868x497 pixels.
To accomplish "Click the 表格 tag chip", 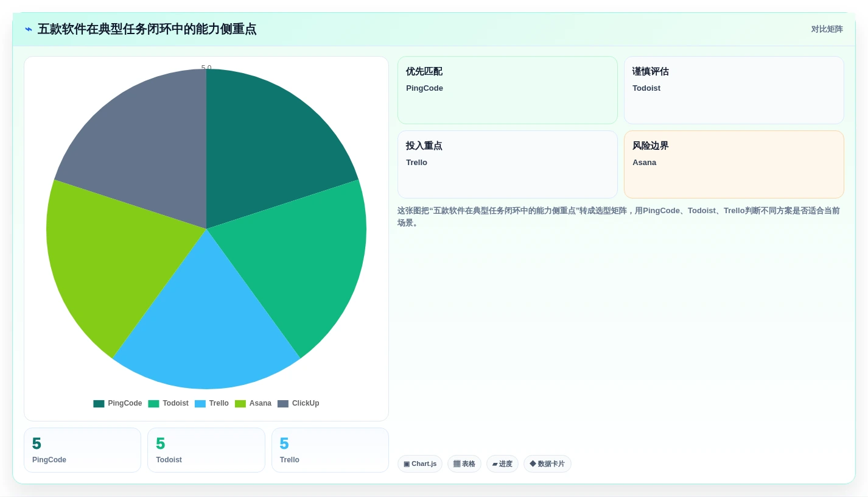I will coord(464,464).
